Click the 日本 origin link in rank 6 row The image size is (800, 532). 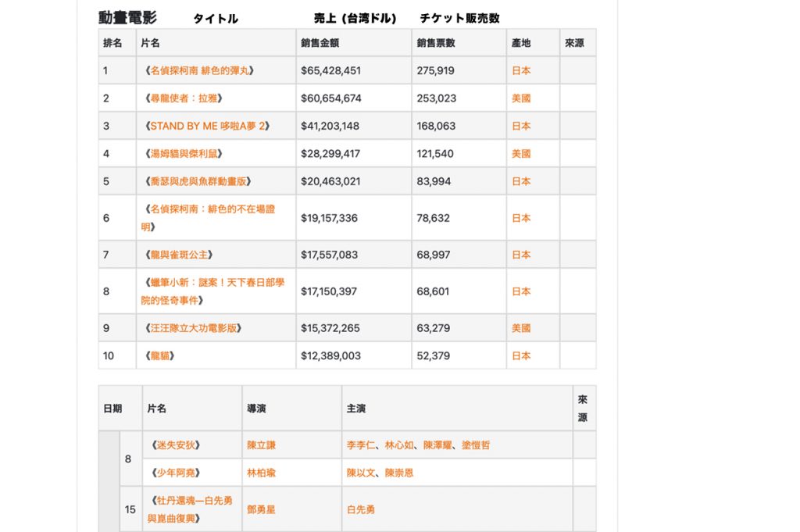pyautogui.click(x=521, y=218)
